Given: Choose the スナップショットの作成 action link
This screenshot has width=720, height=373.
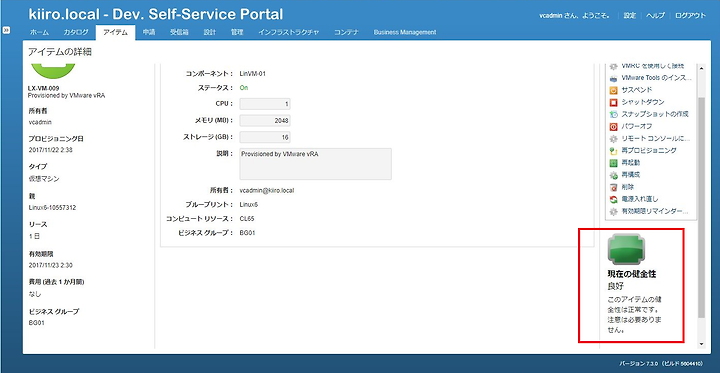Looking at the screenshot, I should click(x=655, y=114).
